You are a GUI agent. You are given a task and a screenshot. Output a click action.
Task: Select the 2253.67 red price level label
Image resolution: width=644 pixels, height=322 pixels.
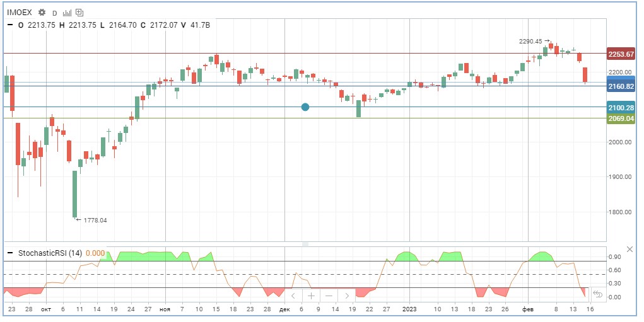pos(621,54)
